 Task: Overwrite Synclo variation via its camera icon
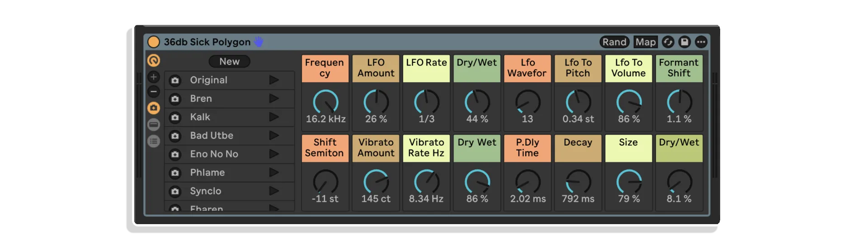[175, 192]
